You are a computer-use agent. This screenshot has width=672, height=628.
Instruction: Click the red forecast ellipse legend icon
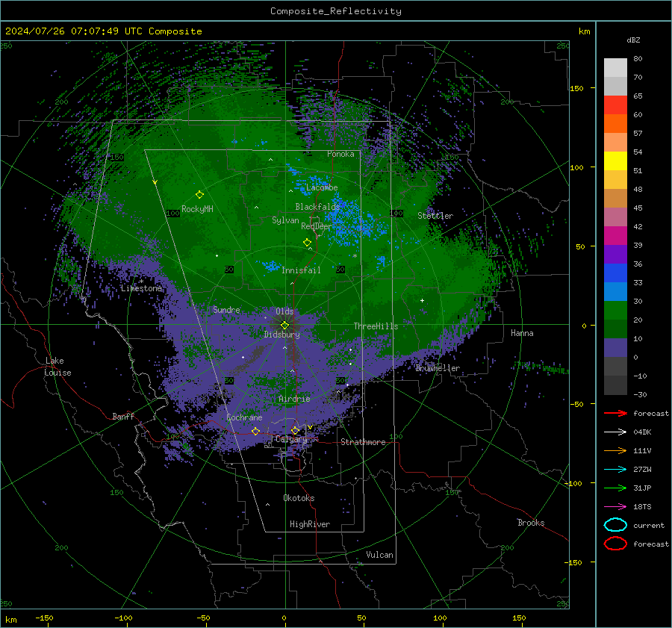coord(615,544)
